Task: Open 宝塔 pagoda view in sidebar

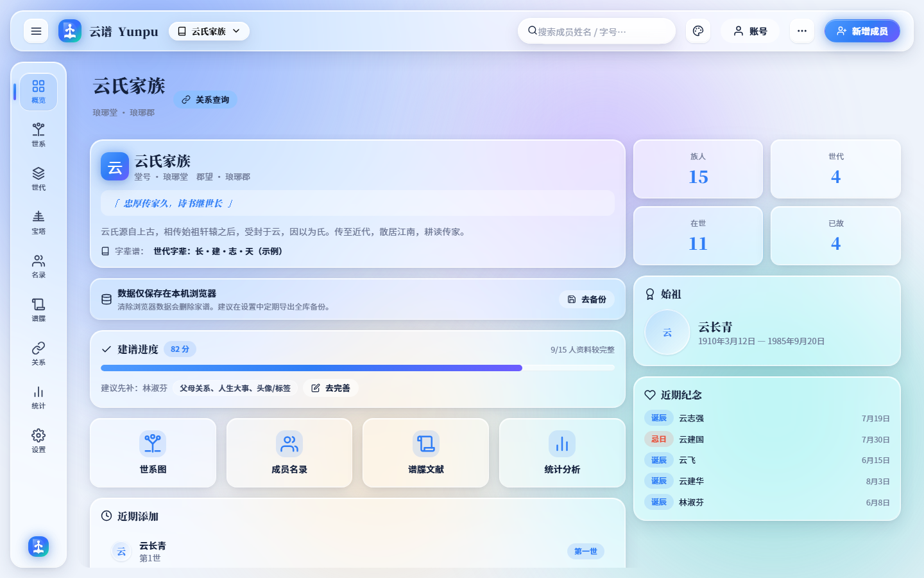Action: 38,223
